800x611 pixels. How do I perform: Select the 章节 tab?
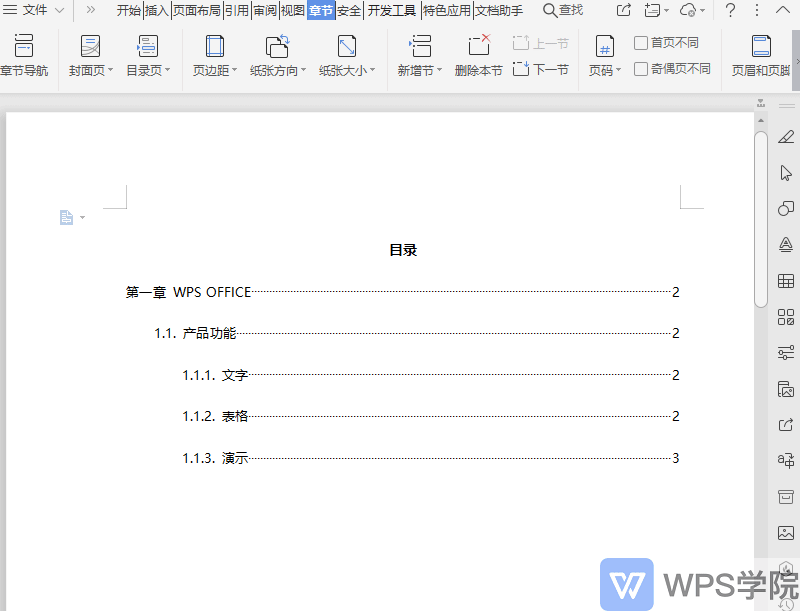tap(321, 10)
